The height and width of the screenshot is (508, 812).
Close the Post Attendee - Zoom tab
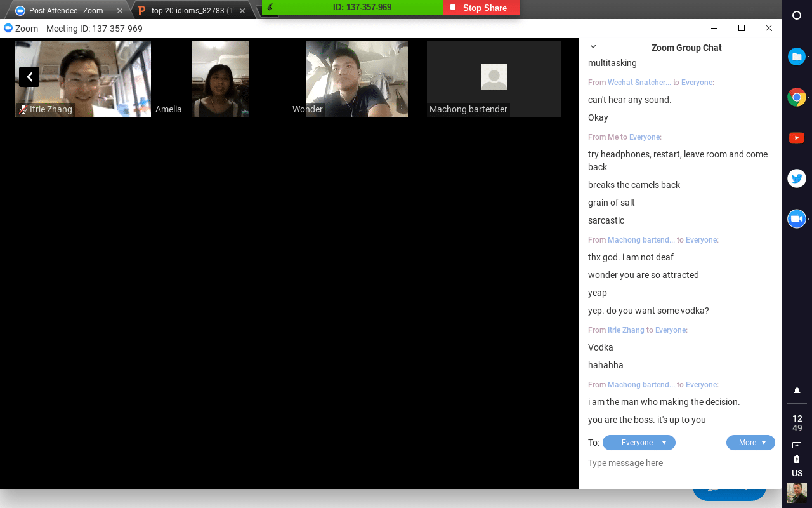[120, 11]
